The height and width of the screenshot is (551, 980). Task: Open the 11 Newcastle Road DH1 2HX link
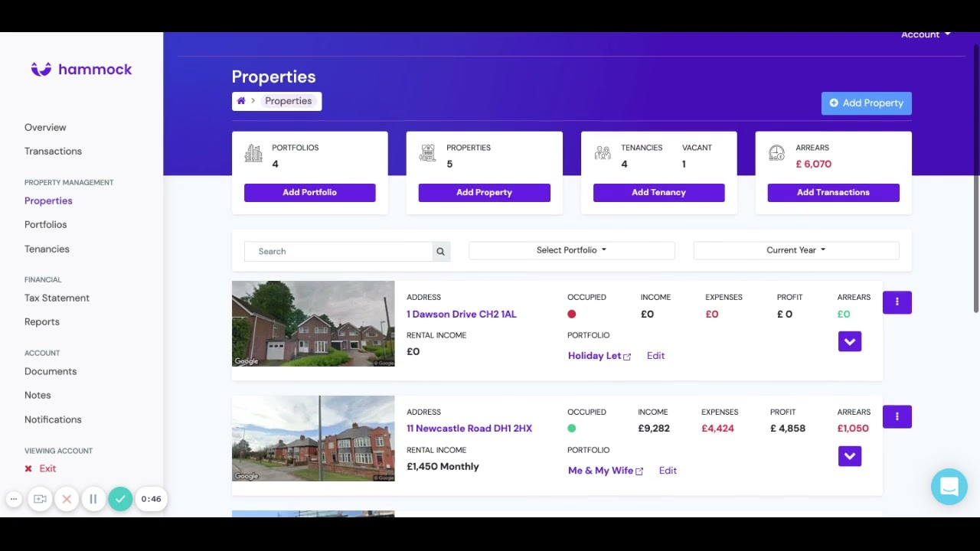pyautogui.click(x=469, y=429)
